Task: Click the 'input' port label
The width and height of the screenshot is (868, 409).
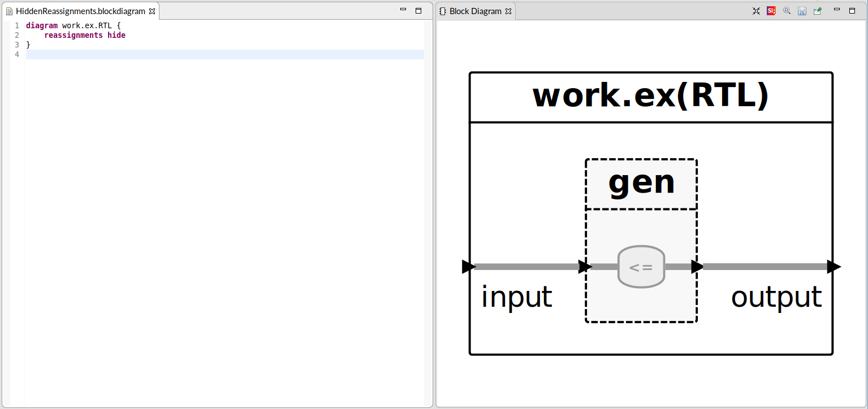Action: click(x=516, y=297)
